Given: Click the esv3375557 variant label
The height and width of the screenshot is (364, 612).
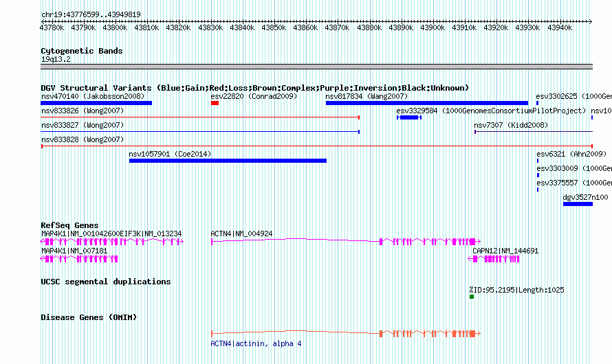Looking at the screenshot, I should (573, 183).
